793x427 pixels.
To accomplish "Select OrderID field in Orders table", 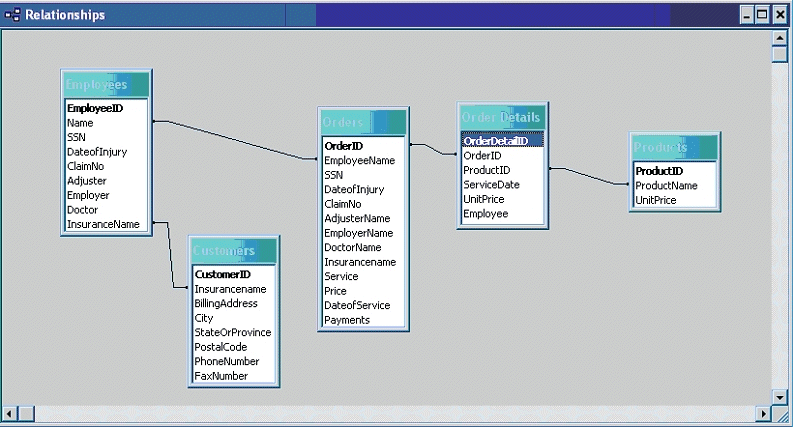I will tap(363, 146).
